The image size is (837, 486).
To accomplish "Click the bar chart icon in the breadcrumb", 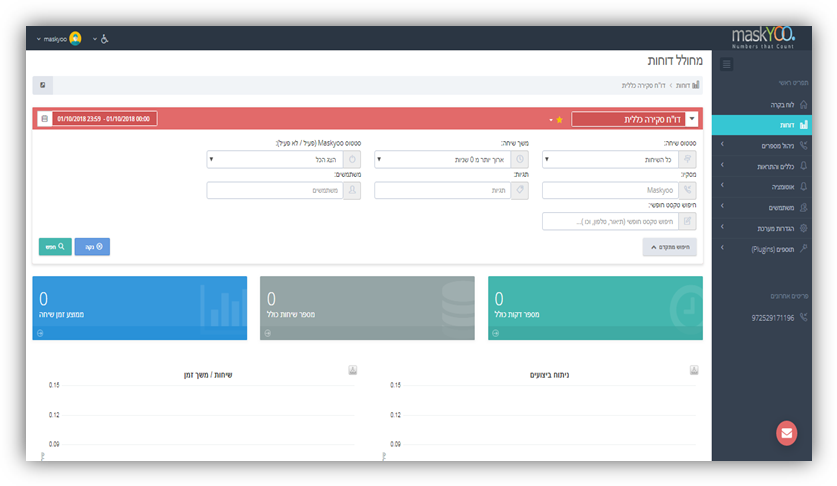I will coord(696,85).
